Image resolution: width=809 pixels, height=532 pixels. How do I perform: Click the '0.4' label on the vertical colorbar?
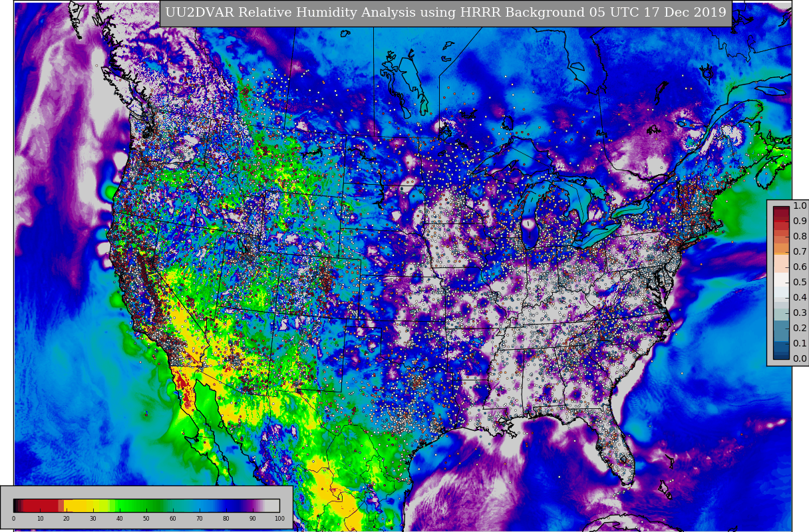pos(800,297)
